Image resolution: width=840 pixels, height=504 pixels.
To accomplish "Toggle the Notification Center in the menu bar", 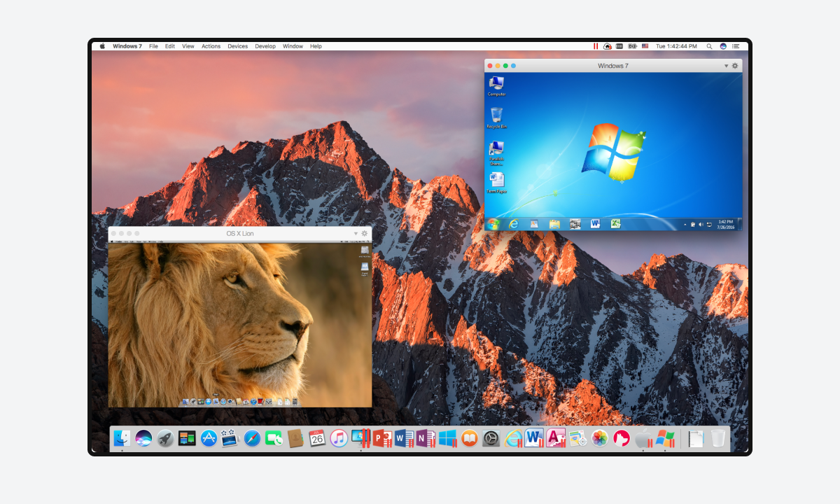I will [736, 46].
